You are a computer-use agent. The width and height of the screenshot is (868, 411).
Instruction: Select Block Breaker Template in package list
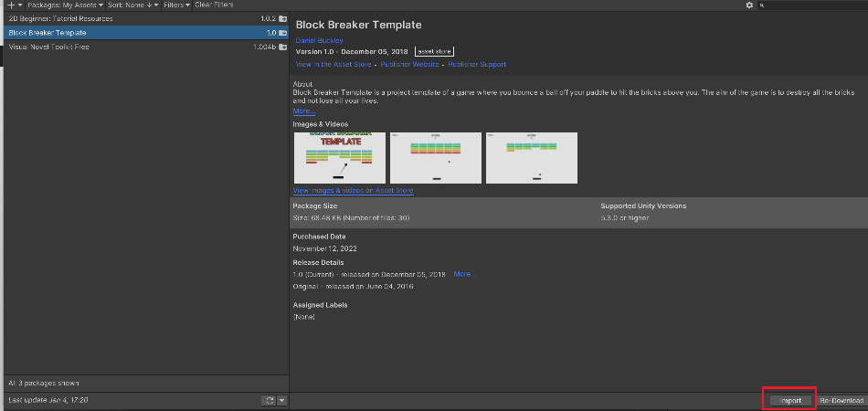click(x=146, y=33)
